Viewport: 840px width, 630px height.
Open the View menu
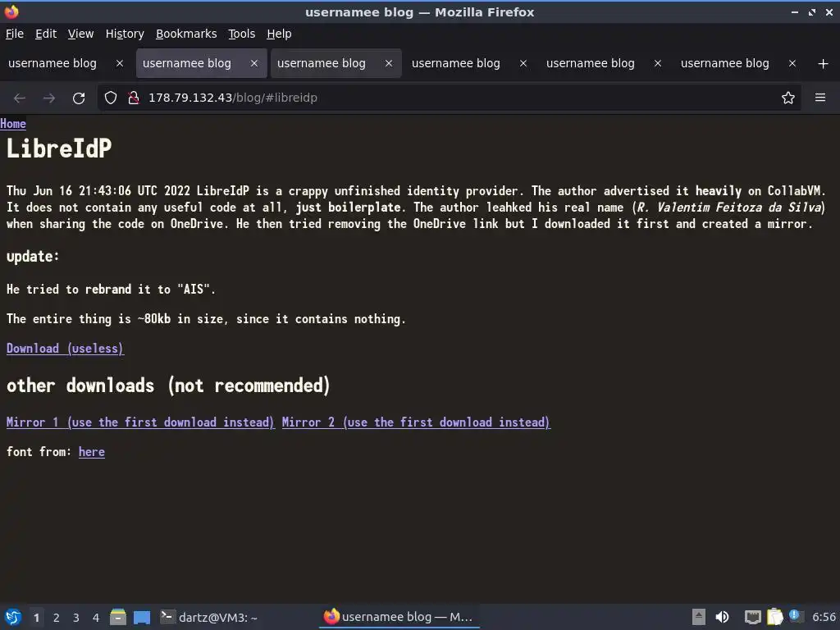[81, 34]
